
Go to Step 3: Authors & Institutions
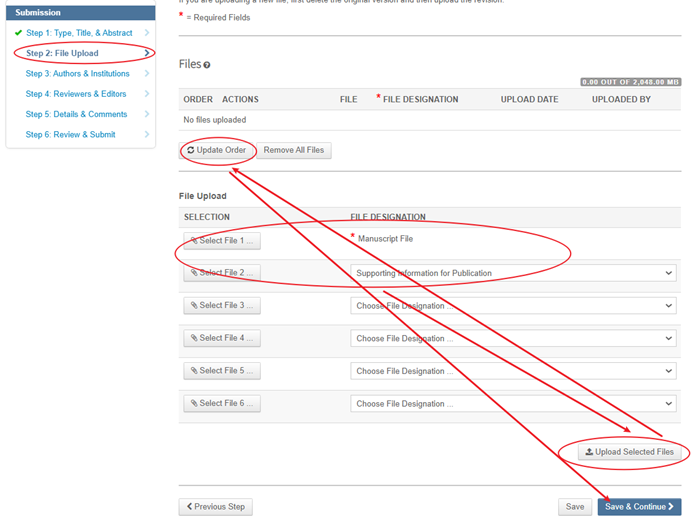78,73
